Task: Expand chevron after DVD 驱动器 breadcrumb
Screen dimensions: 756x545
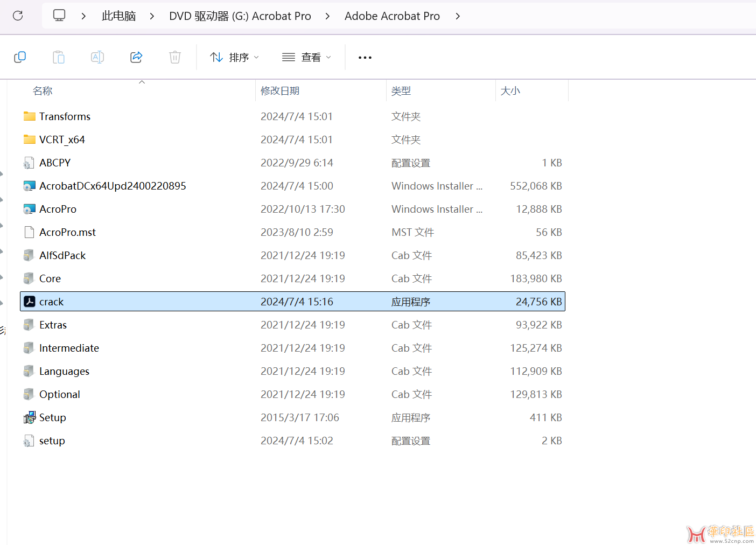Action: [327, 16]
